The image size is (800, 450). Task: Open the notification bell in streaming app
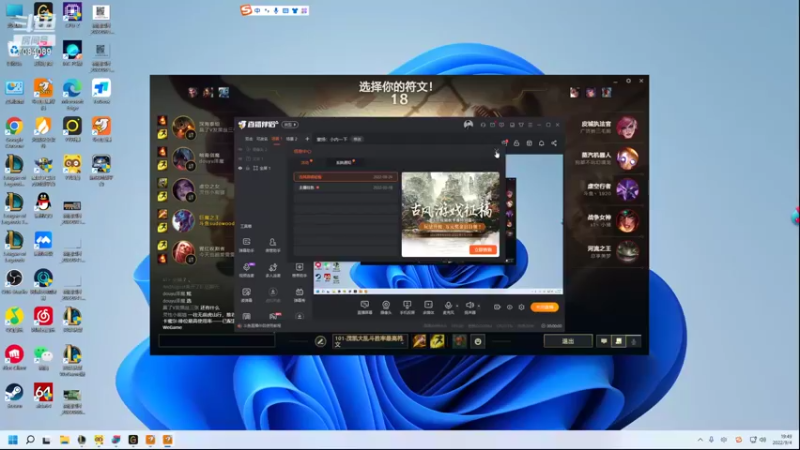coord(541,143)
